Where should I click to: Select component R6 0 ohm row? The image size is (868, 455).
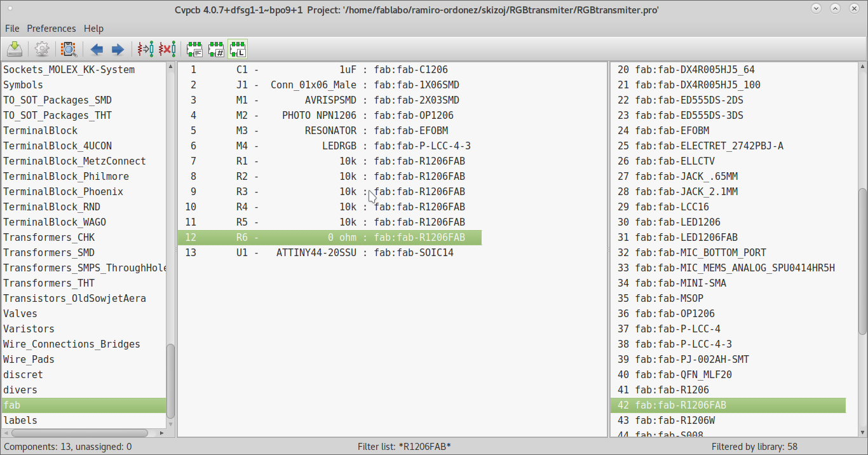330,237
